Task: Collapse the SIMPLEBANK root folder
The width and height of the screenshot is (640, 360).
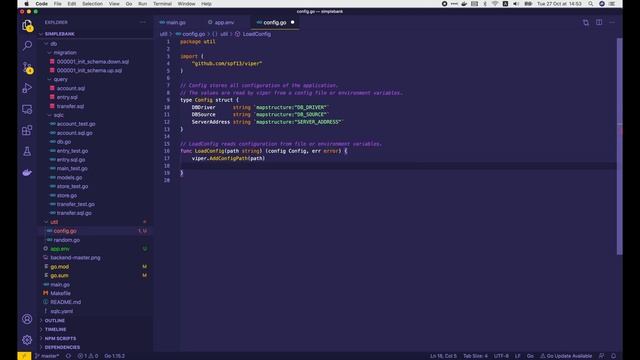Action: point(60,34)
